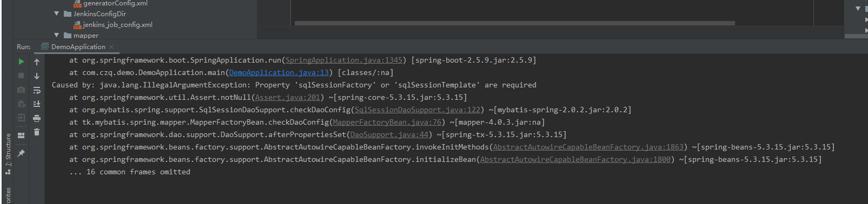Close the DemoApplication run tab
The image size is (868, 204).
coord(111,47)
